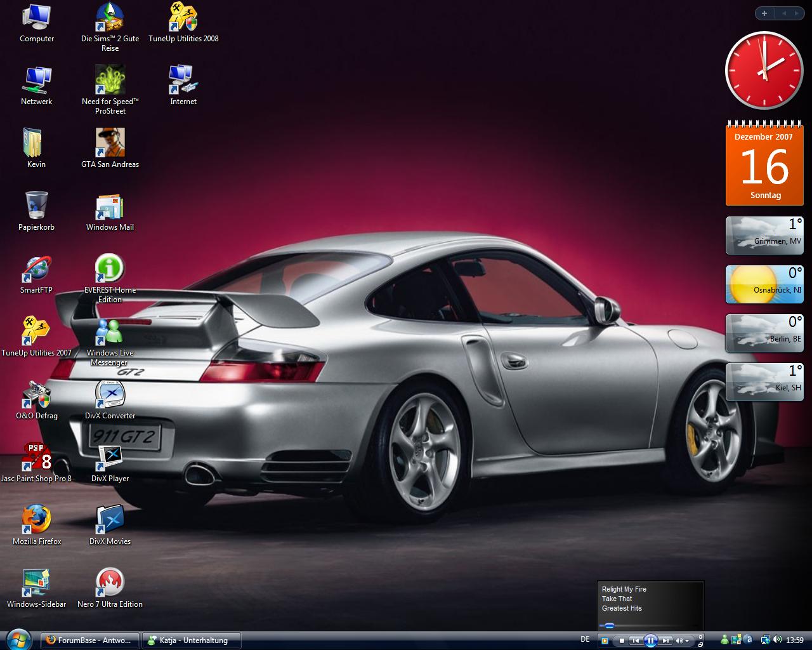Click Windows Live Messenger tray icon
Screen dimensions: 812x650
(725, 640)
